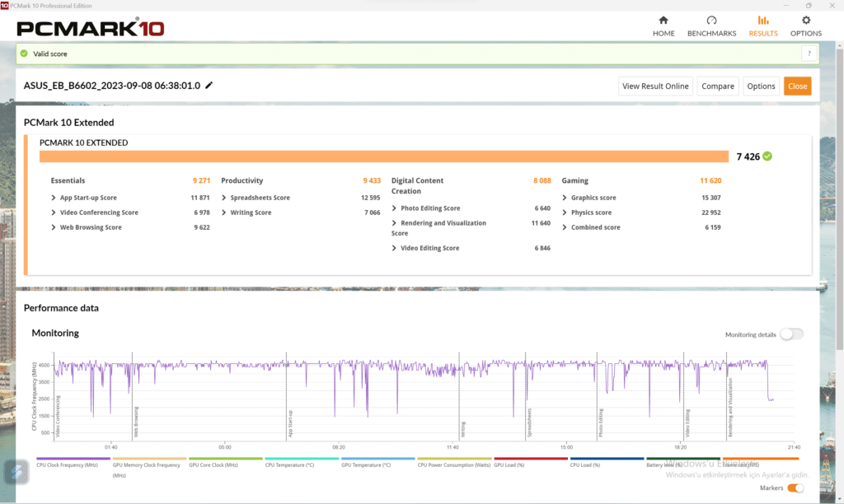
Task: Click the PCMark 10 title bar app icon
Action: [x=4, y=6]
